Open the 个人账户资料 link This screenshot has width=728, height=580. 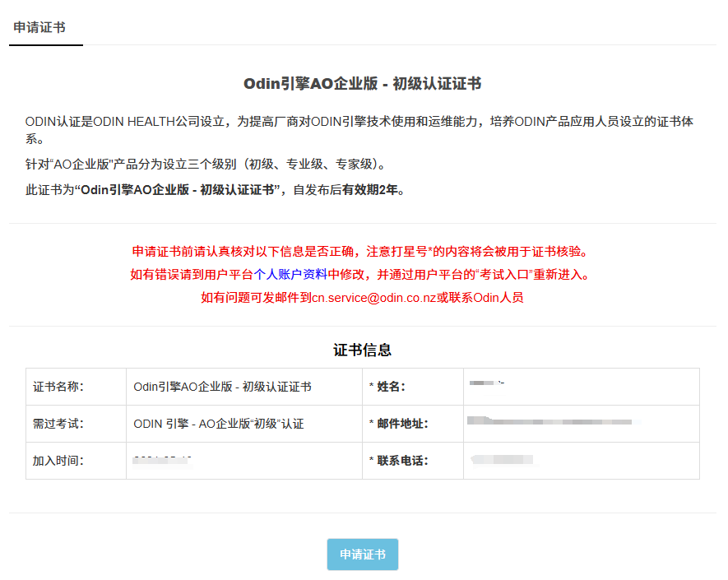pos(290,275)
